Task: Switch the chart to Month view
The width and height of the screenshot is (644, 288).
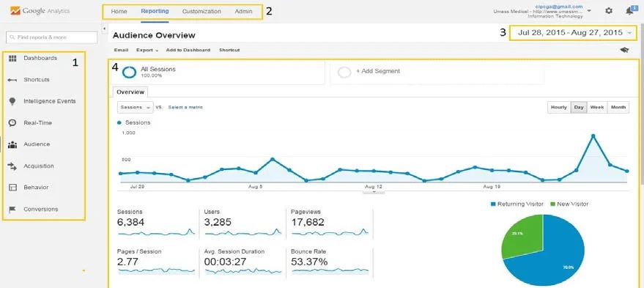Action: 618,107
